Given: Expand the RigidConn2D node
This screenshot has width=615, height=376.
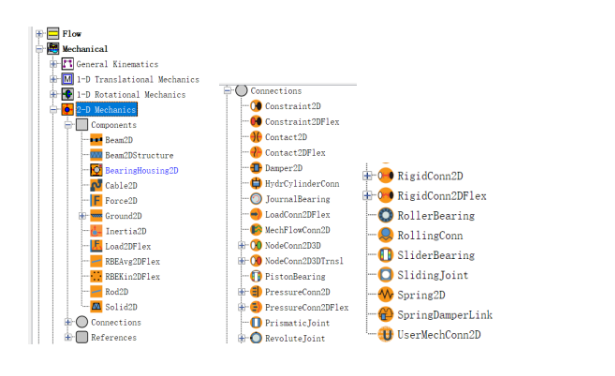Looking at the screenshot, I should (x=368, y=176).
